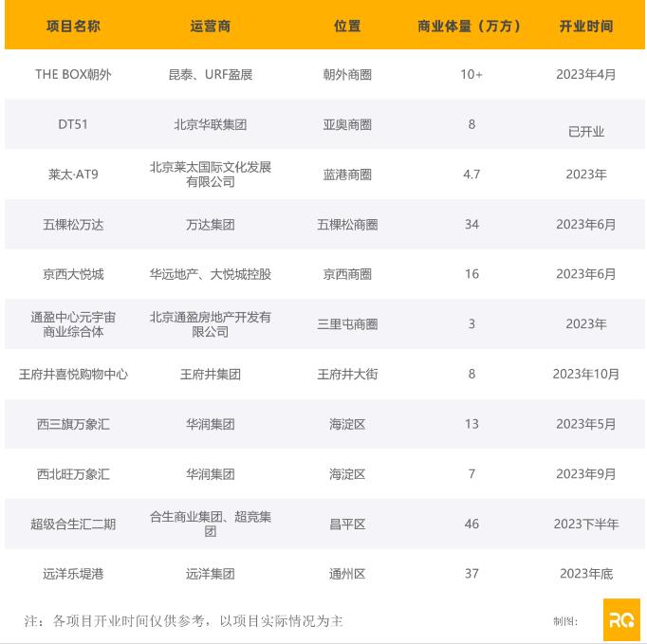Click the orange RQ logo icon

coord(621,619)
